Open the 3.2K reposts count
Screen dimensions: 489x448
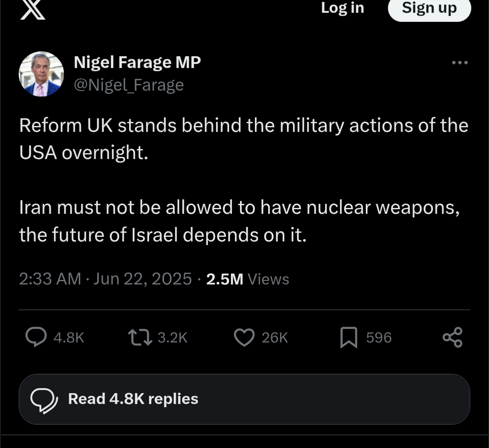click(172, 337)
